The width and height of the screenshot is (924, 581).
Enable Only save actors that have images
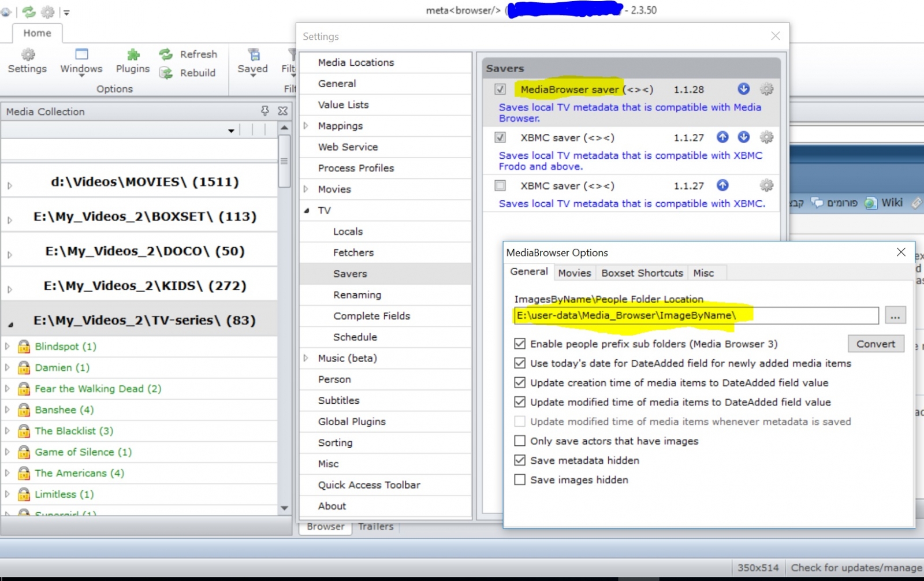tap(520, 441)
